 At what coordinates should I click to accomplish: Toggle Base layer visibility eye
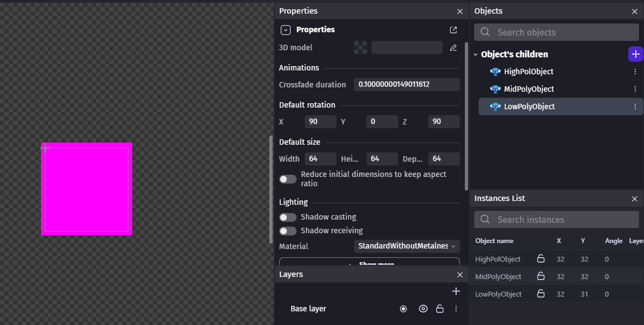(423, 309)
